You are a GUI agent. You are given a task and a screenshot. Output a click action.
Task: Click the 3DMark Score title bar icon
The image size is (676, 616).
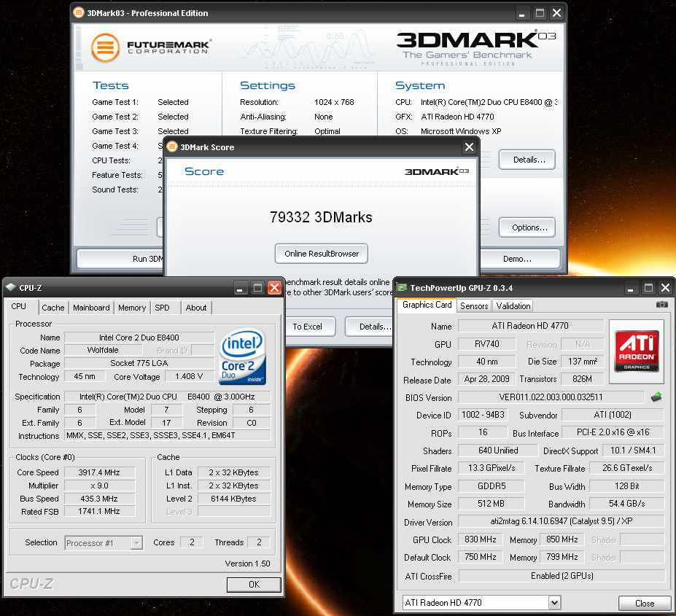coord(172,147)
